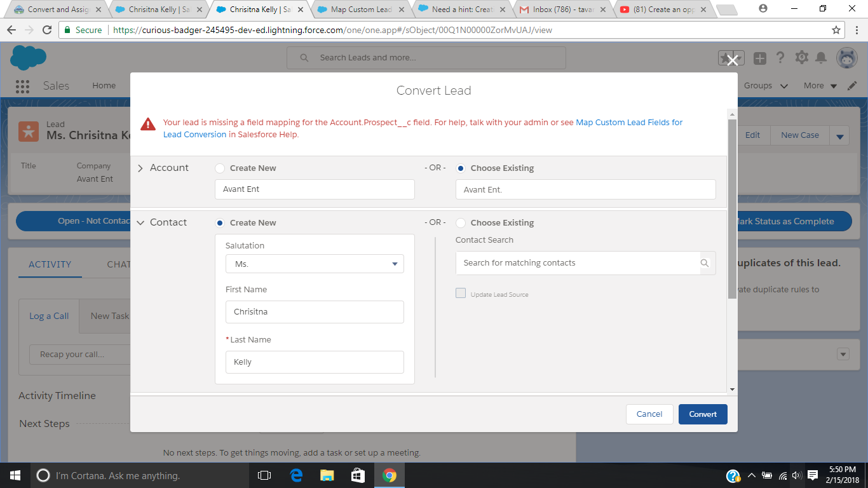Image resolution: width=868 pixels, height=488 pixels.
Task: Close the Convert Lead dialog with X
Action: tap(732, 60)
